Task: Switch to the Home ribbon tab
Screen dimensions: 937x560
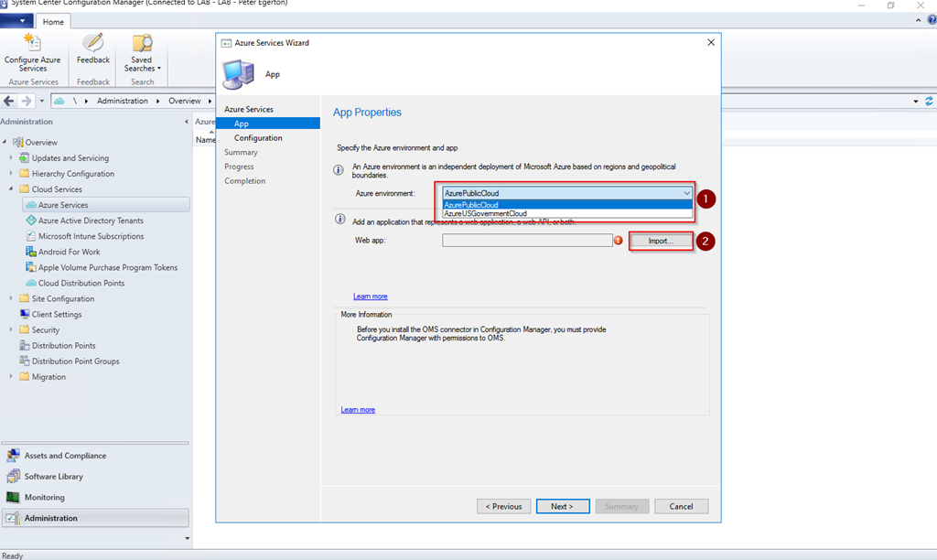Action: click(54, 22)
